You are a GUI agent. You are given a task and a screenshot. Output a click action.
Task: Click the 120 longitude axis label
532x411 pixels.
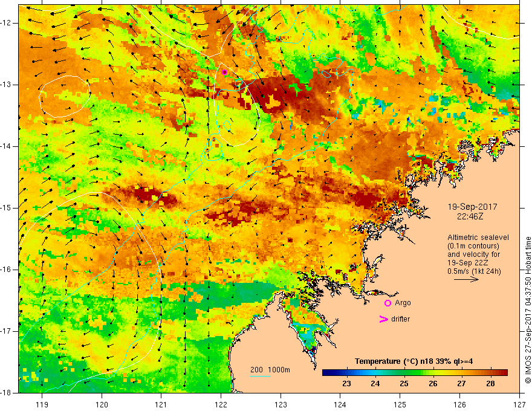(x=102, y=404)
